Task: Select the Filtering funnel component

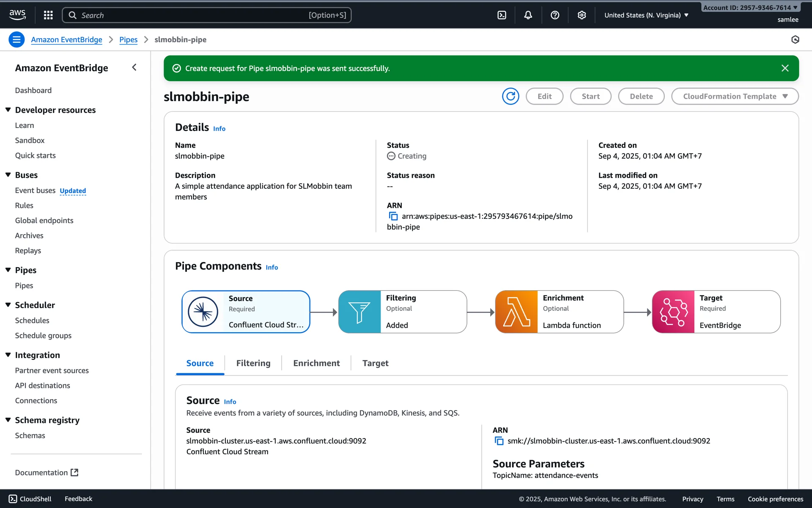Action: (359, 312)
